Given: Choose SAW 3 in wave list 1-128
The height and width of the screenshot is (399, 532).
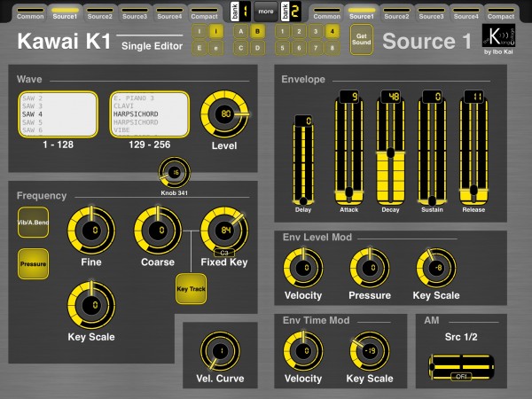Looking at the screenshot, I should pos(32,106).
